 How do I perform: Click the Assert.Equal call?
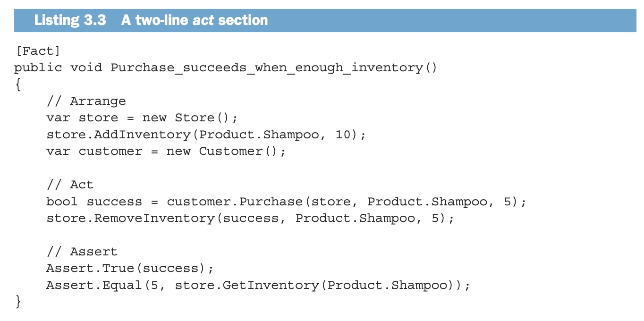tap(102, 285)
